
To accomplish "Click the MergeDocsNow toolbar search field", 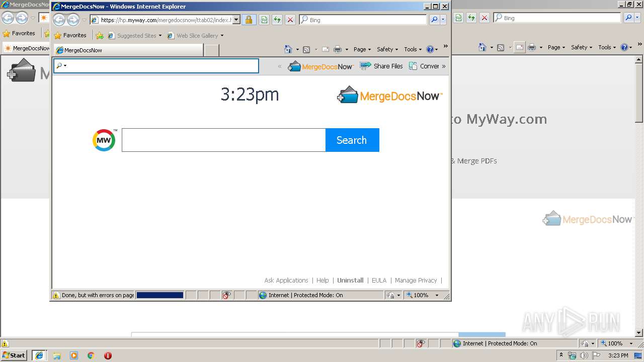I will click(x=156, y=66).
